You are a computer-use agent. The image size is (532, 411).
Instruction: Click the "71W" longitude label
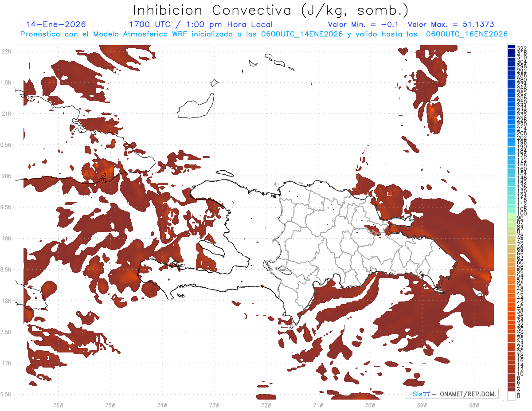pos(318,405)
